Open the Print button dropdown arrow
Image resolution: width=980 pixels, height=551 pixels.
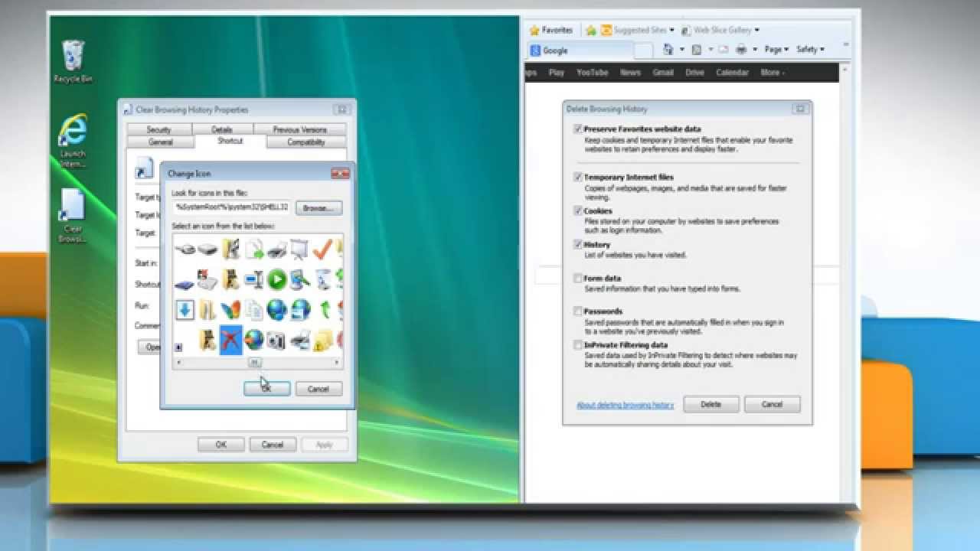(x=755, y=50)
